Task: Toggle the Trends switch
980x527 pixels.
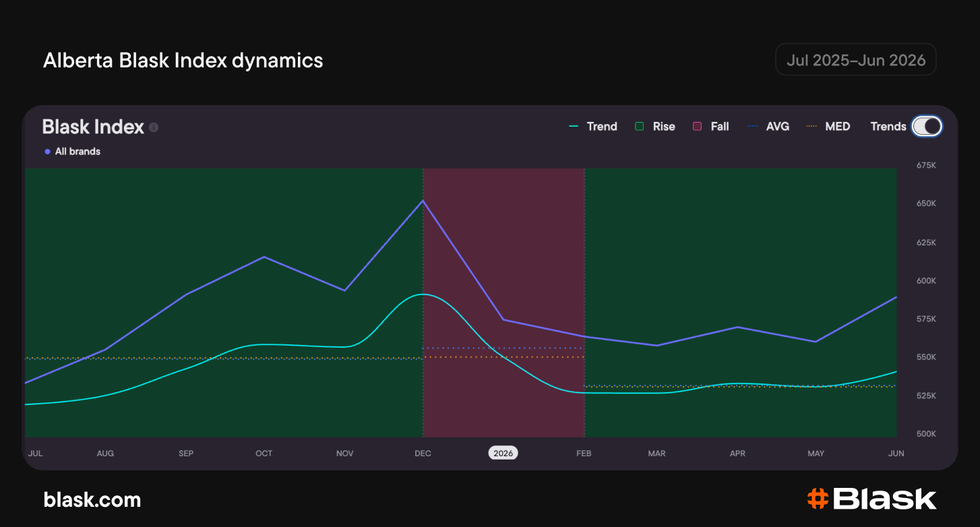Action: click(x=927, y=126)
